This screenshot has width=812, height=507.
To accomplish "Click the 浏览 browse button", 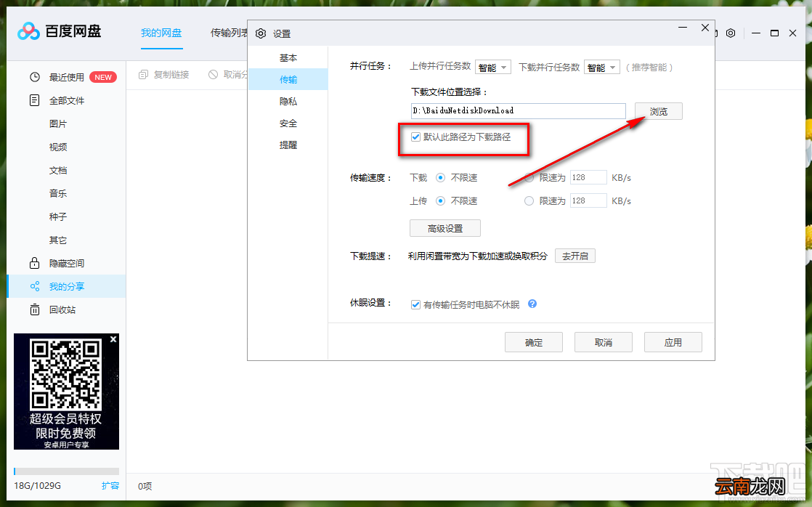I will click(x=658, y=111).
